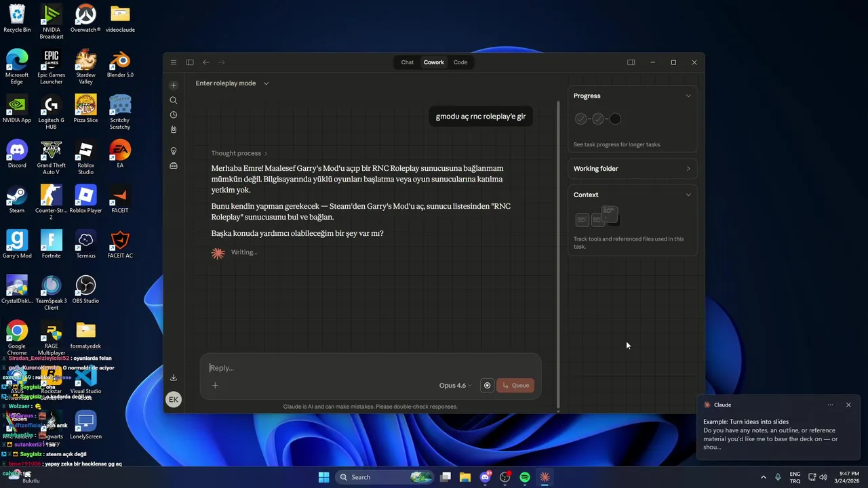Collapse the Progress panel

688,96
